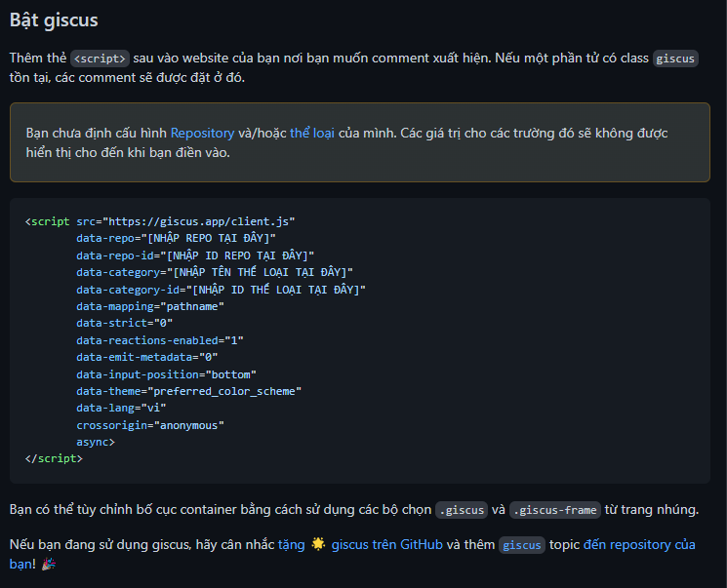Click the script src client.js line

click(160, 221)
